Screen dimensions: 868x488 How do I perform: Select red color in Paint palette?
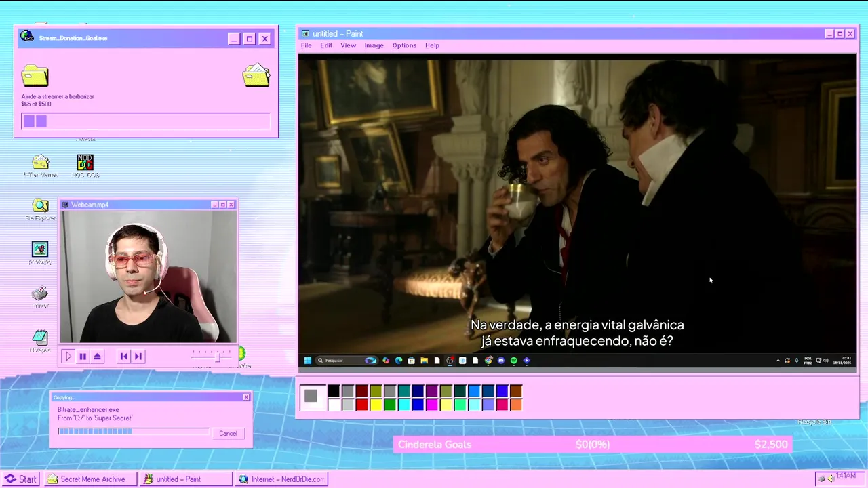pos(362,405)
